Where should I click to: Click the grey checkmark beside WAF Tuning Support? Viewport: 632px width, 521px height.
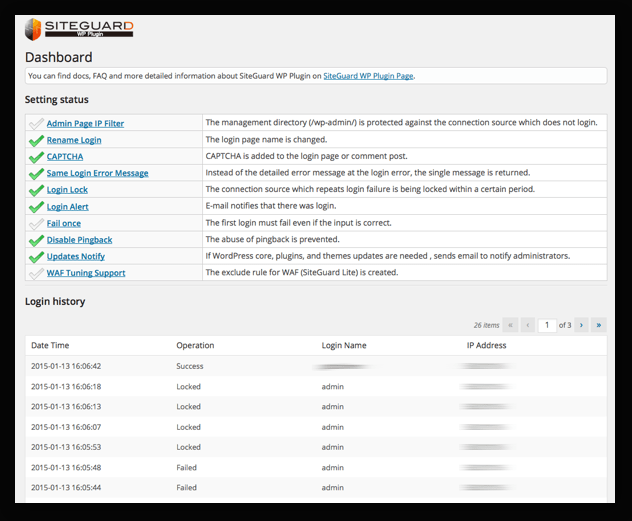click(x=36, y=273)
